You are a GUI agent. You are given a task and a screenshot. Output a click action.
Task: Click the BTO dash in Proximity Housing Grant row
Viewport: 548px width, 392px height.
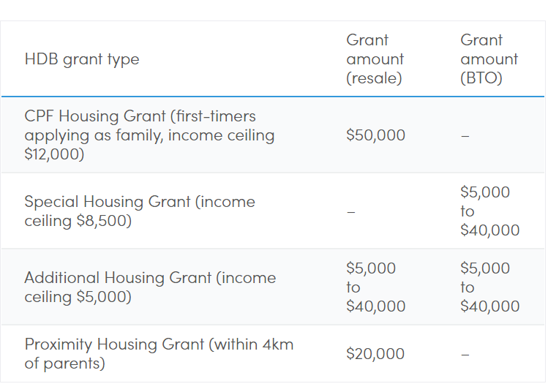[x=465, y=355]
